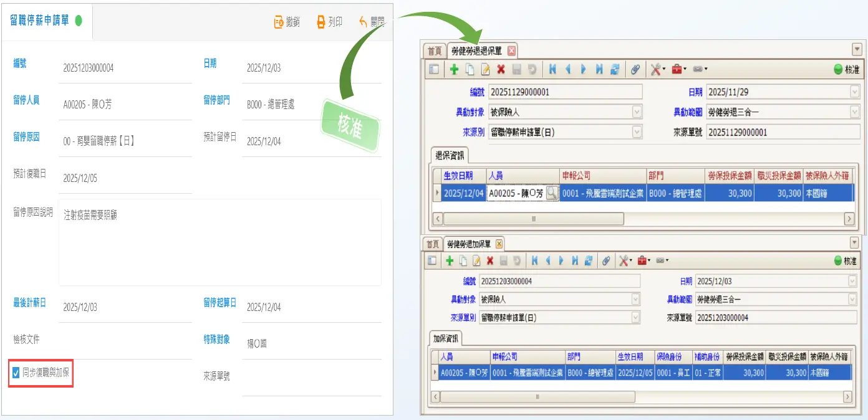The height and width of the screenshot is (420, 868).
Task: Click the magnifier lookup icon beside A00205 - 陳O芳
Action: click(x=552, y=194)
